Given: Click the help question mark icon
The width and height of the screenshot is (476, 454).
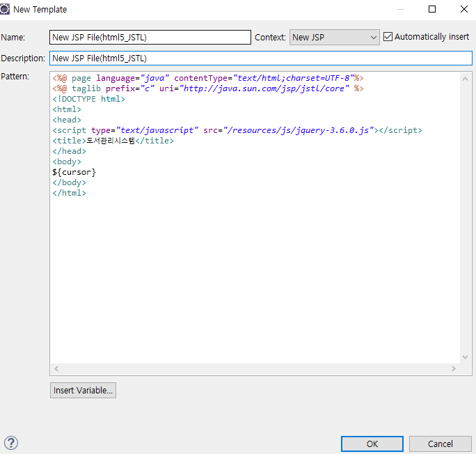Looking at the screenshot, I should pyautogui.click(x=11, y=443).
